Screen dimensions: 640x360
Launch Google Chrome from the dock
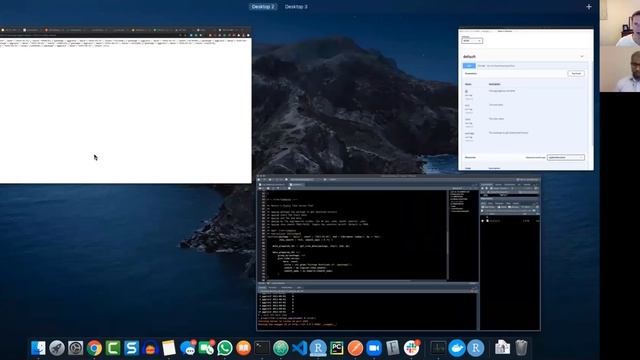94,348
